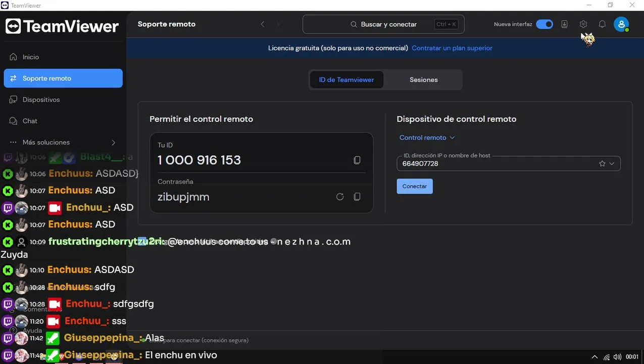Screen dimensions: 644x364
Task: Copy the Contraseña to clipboard
Action: coord(357,197)
